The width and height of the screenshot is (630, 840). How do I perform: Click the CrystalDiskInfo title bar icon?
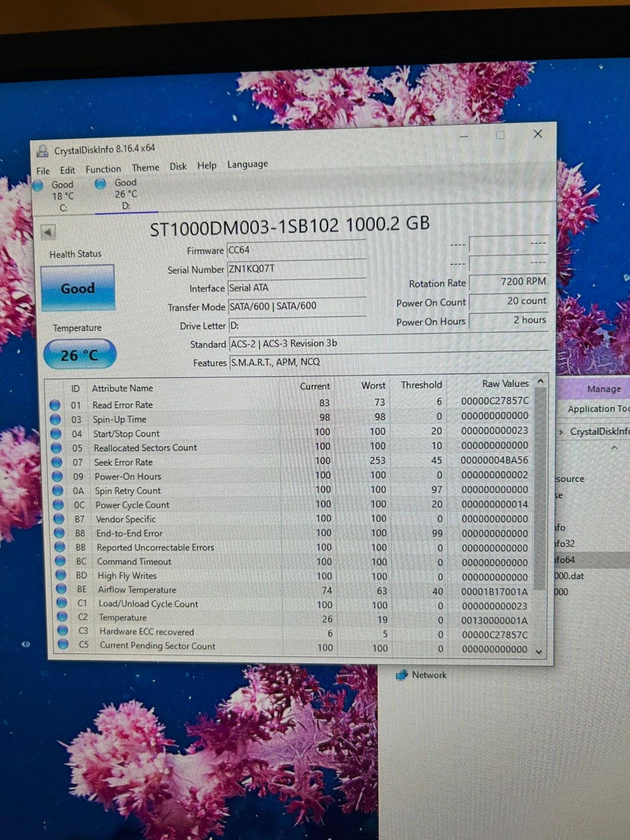coord(42,151)
